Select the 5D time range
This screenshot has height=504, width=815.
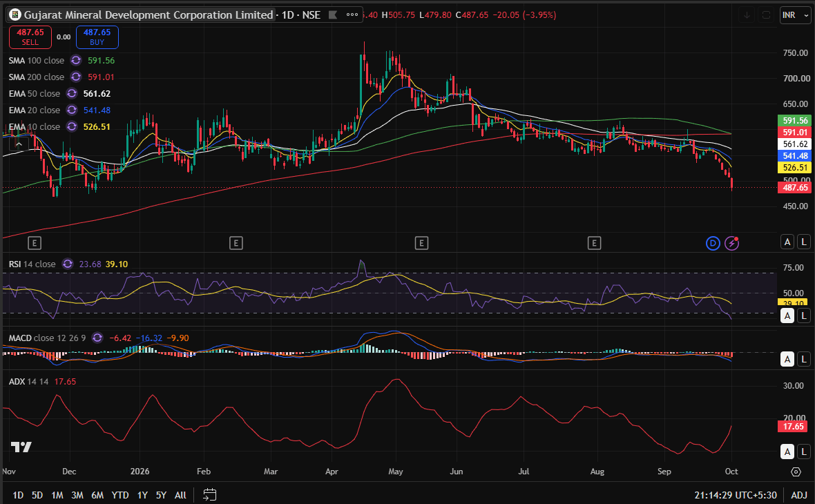click(x=37, y=495)
